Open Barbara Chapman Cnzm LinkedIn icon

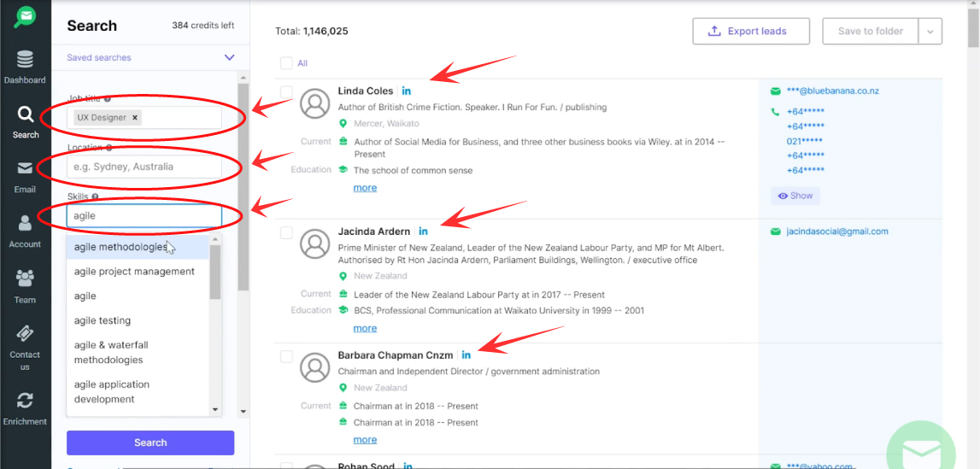pyautogui.click(x=466, y=355)
